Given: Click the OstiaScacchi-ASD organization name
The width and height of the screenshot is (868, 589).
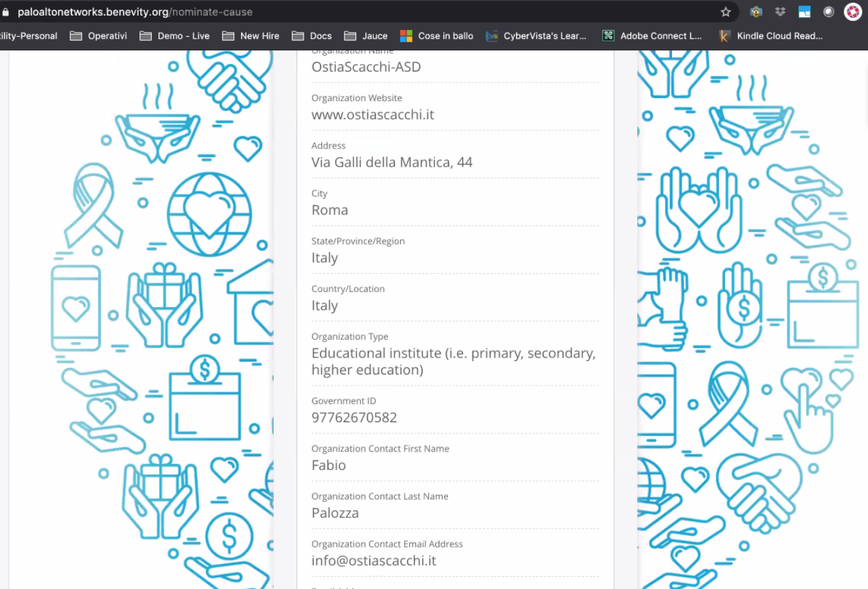Looking at the screenshot, I should (366, 67).
